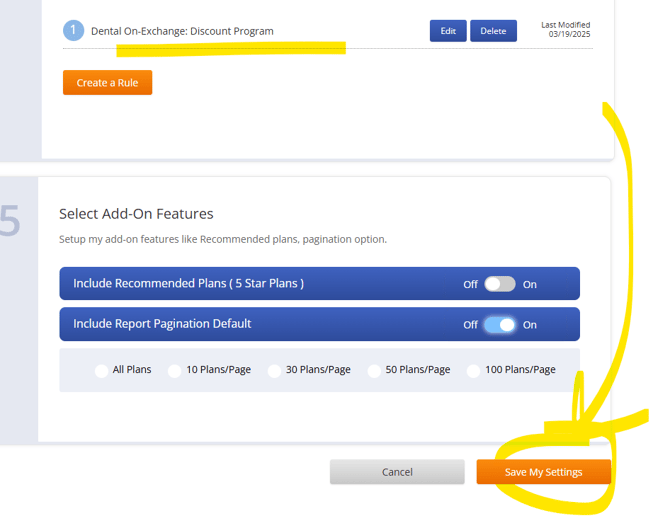
Task: Click Save My Settings button
Action: coord(544,472)
